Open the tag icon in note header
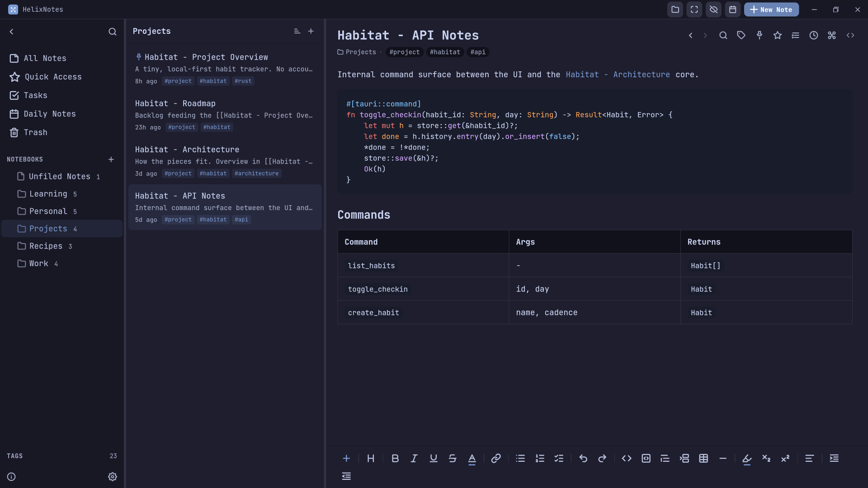Image resolution: width=868 pixels, height=488 pixels. (x=741, y=35)
